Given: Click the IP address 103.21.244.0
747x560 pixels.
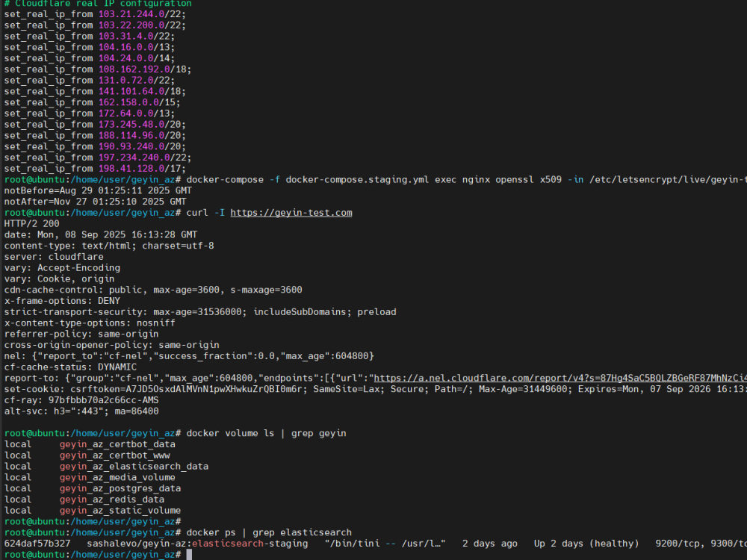Looking at the screenshot, I should point(131,14).
